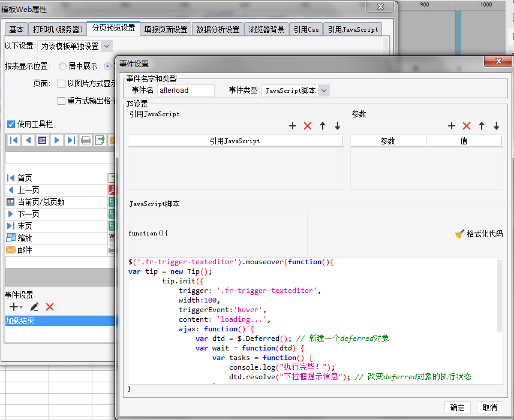This screenshot has height=420, width=514.
Task: Switch to 基本 tab
Action: 16,29
